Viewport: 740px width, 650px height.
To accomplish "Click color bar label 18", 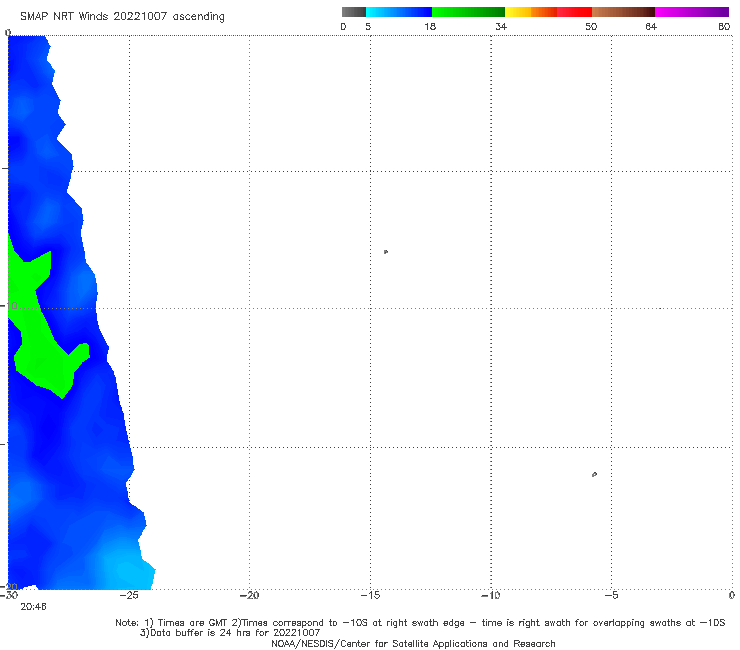I will coord(430,26).
